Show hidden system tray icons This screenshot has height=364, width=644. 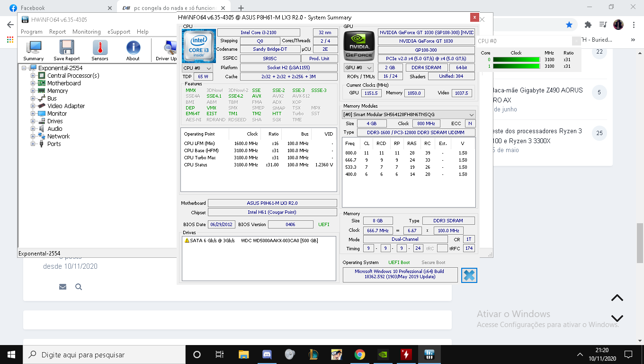[580, 355]
